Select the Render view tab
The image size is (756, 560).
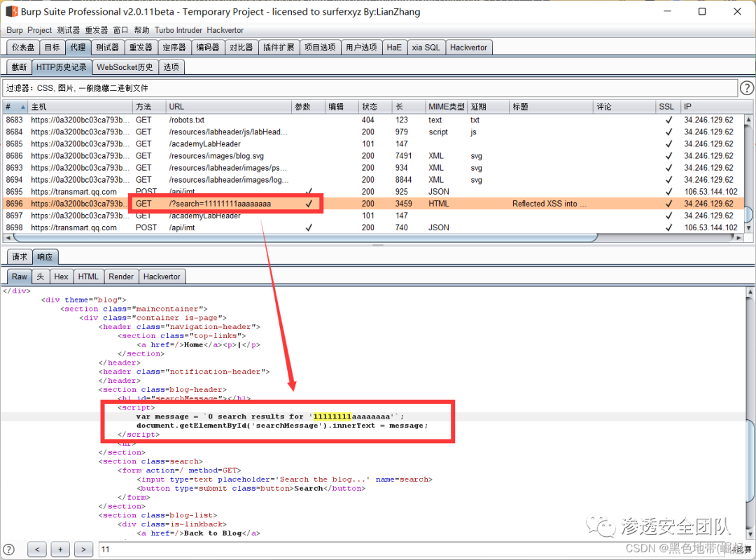121,277
